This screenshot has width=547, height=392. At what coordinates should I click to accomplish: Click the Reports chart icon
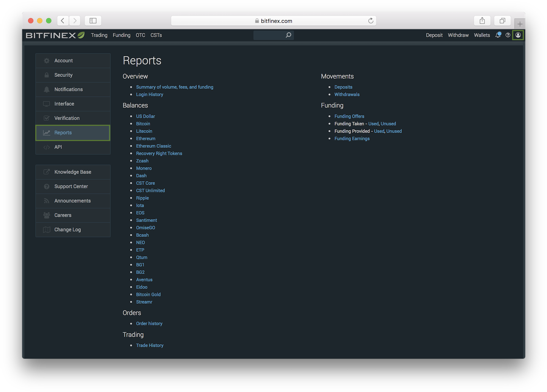(x=47, y=133)
